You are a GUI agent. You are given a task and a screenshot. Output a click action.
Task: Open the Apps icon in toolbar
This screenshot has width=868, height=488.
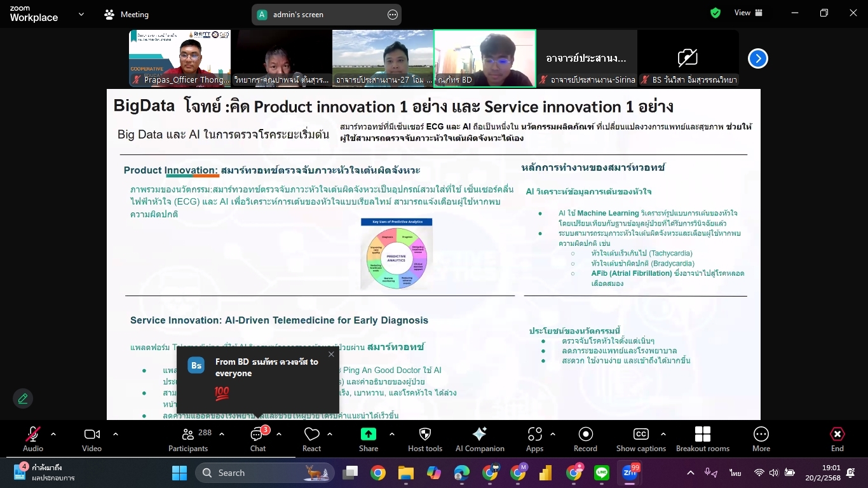535,435
